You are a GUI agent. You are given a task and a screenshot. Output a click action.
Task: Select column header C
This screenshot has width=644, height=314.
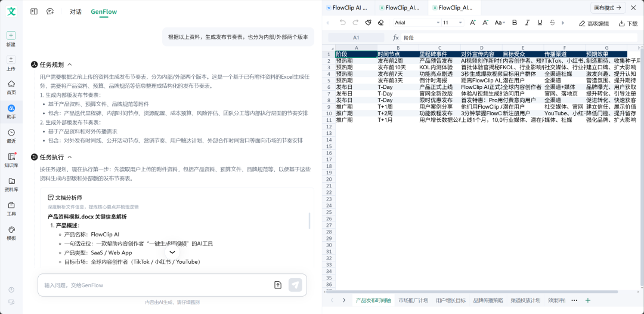click(439, 48)
